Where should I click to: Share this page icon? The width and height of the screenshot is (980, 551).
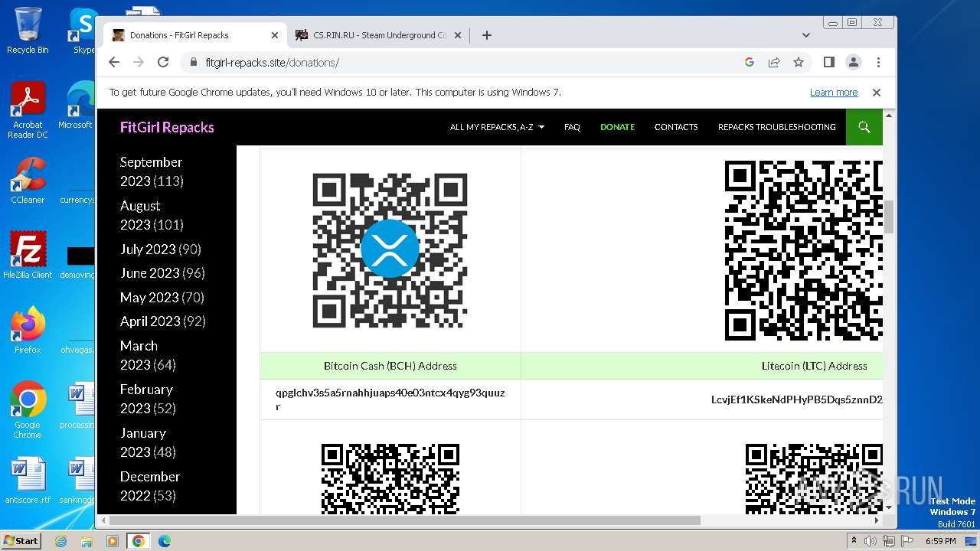(774, 62)
